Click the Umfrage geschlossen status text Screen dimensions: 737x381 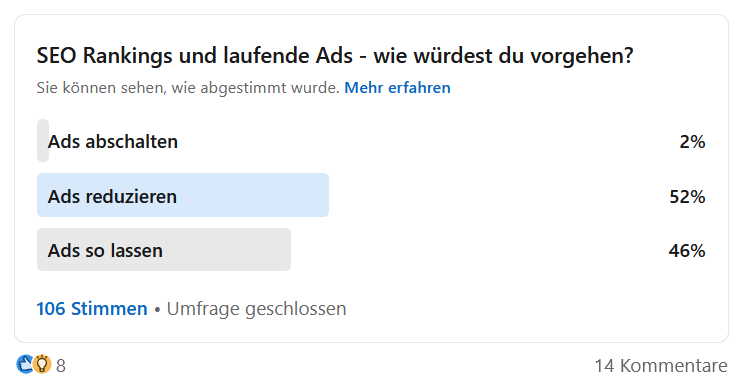(256, 309)
